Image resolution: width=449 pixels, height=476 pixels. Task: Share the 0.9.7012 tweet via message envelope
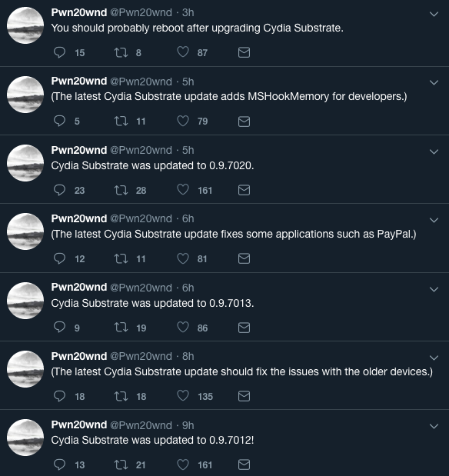point(244,464)
